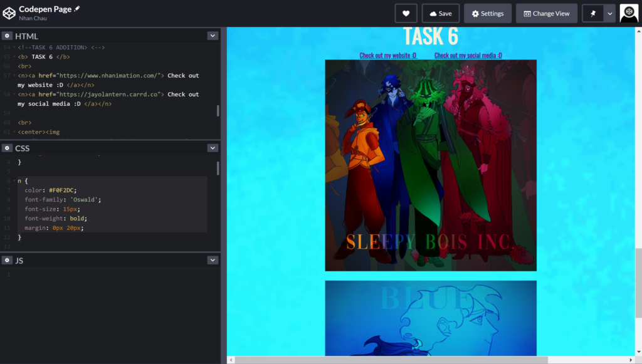642x364 pixels.
Task: Click the CodePen logo icon
Action: pos(9,13)
